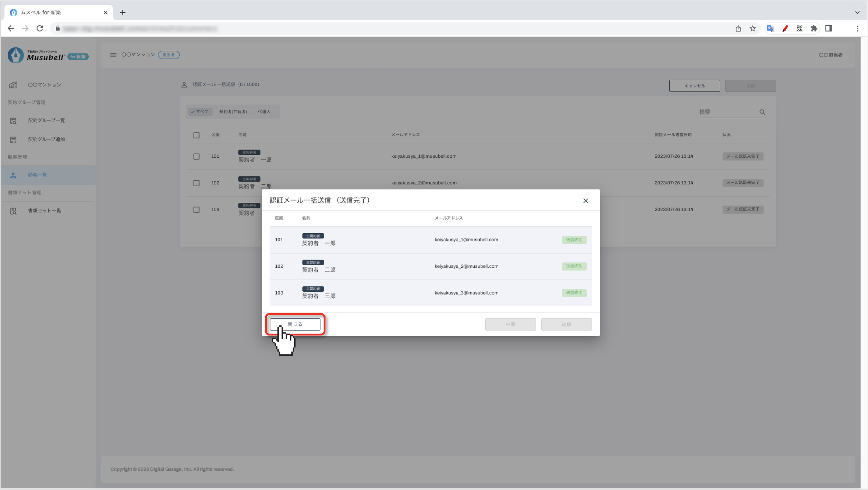This screenshot has height=490, width=868.
Task: Close the dialog with the X icon
Action: pos(585,201)
